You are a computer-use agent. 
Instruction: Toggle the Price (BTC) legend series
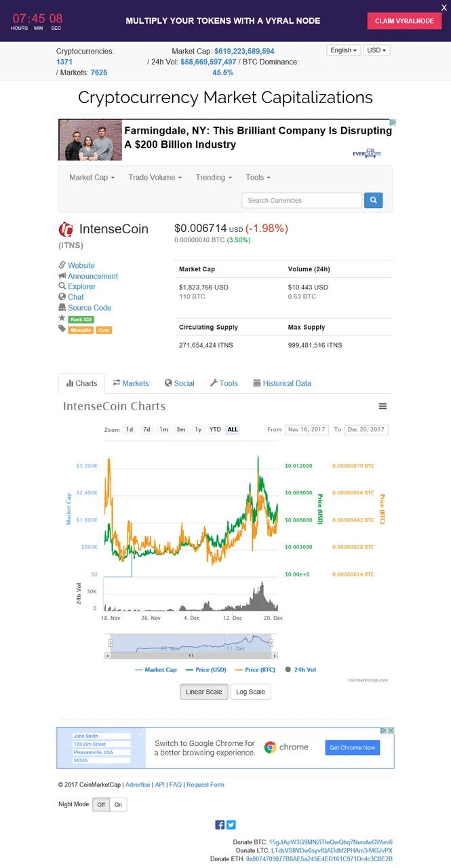coord(254,669)
